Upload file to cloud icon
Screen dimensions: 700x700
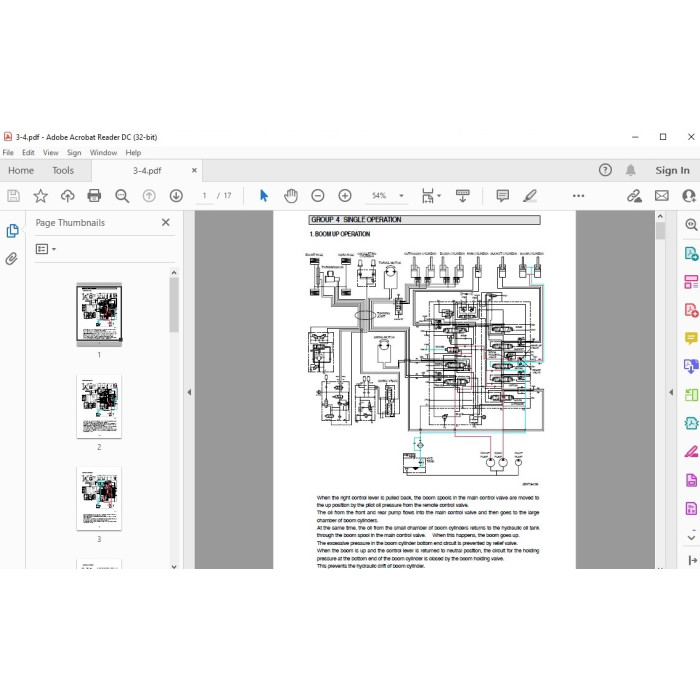click(67, 196)
